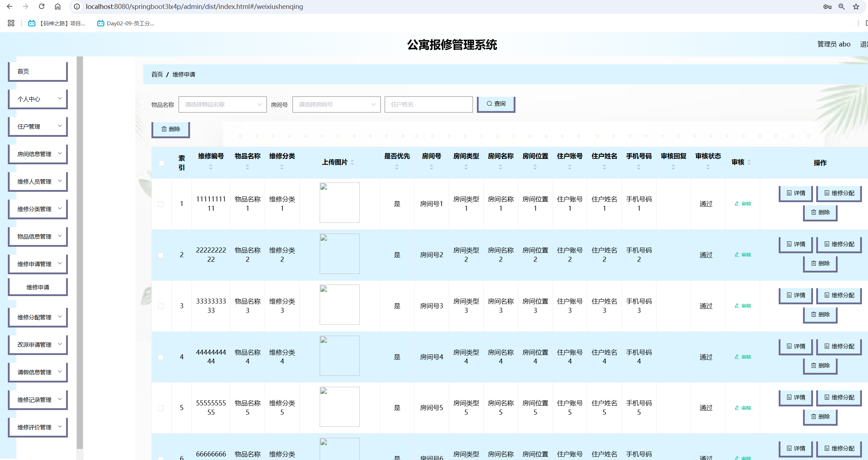Click the browser back arrow
The image size is (868, 460).
tap(10, 6)
